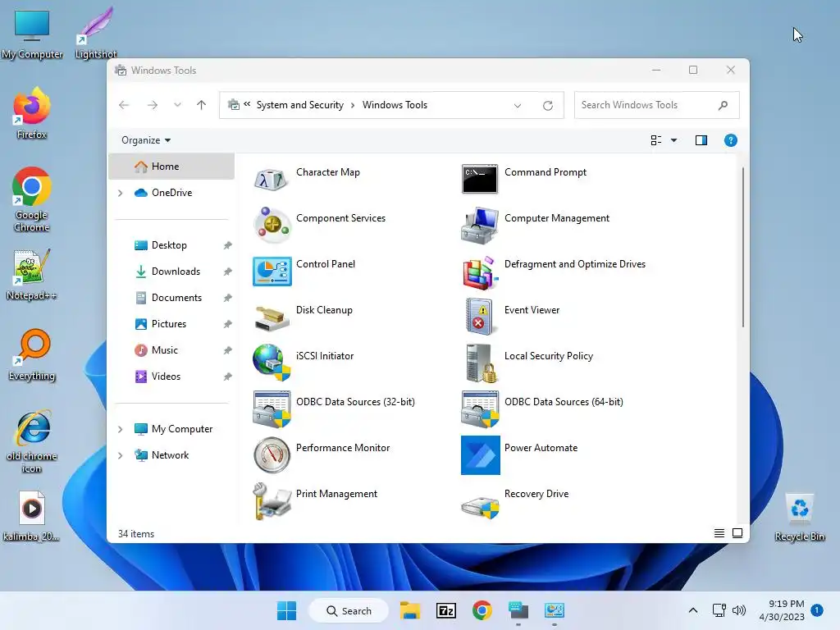
Task: Open 7-Zip from the taskbar
Action: (x=446, y=610)
